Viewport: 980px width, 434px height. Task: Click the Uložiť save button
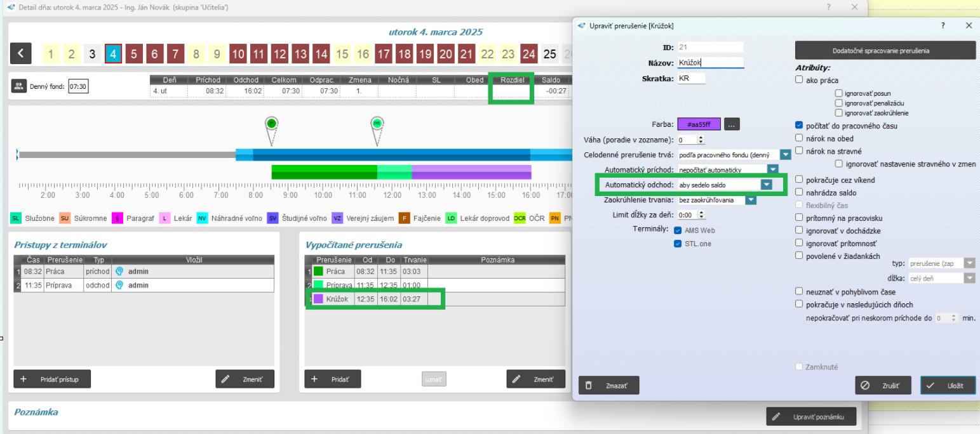(x=948, y=385)
